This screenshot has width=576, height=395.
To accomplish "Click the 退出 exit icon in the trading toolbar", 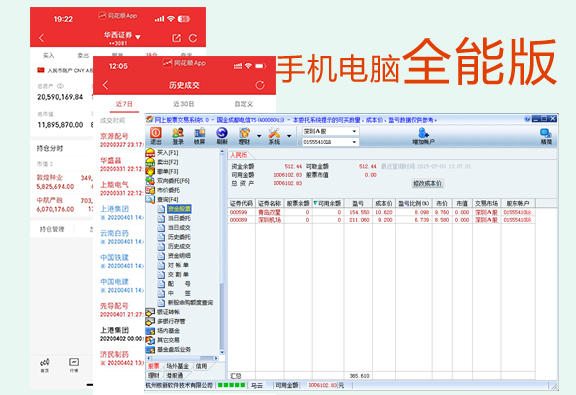I will point(156,136).
